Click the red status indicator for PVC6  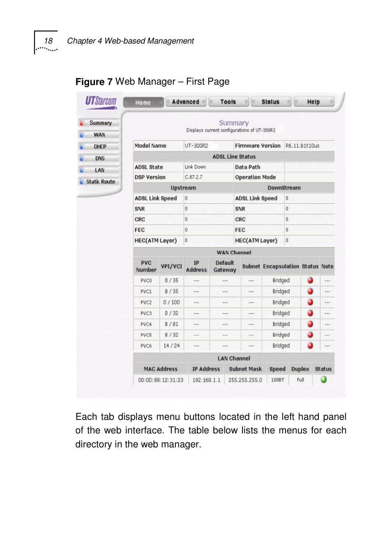coord(310,345)
